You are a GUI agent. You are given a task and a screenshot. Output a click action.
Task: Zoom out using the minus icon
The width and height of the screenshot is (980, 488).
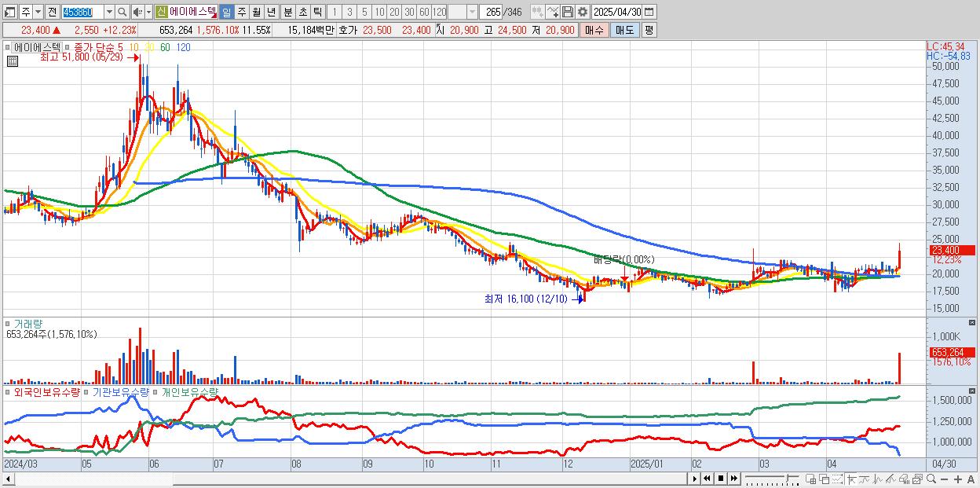[945, 479]
